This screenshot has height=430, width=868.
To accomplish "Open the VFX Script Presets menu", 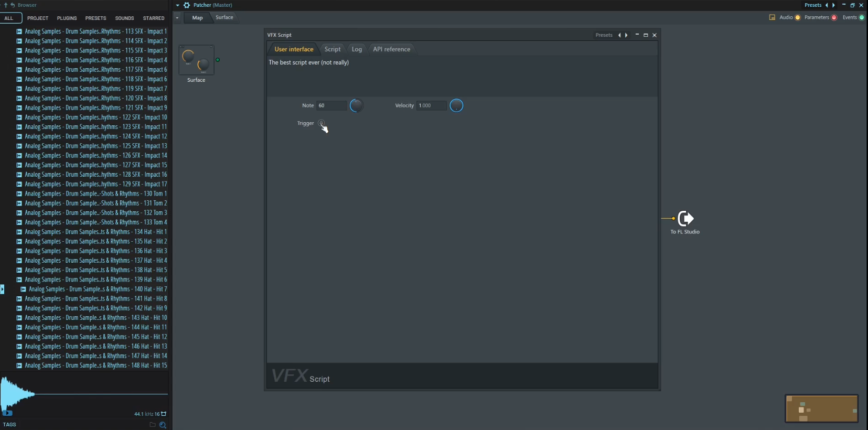I will point(604,35).
